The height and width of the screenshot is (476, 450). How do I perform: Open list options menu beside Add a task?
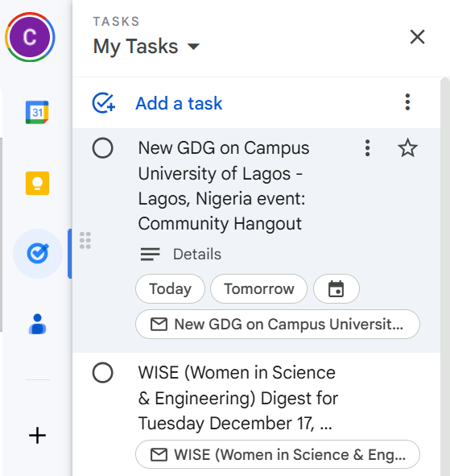[x=407, y=102]
